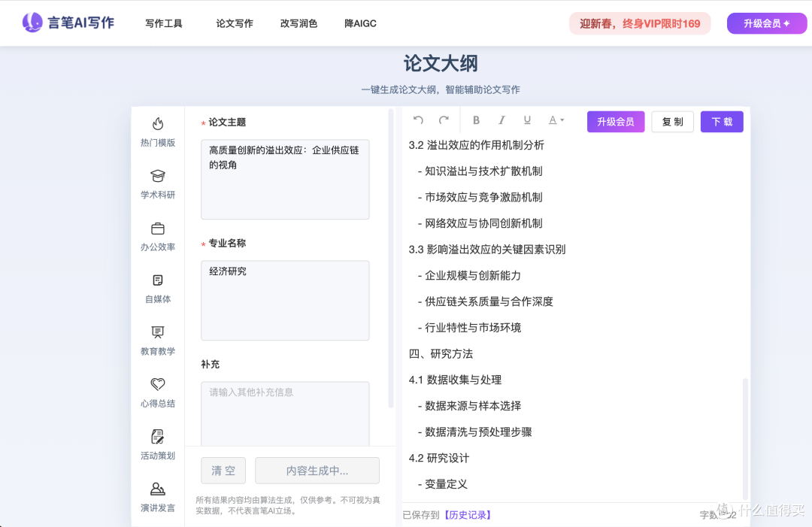The image size is (812, 527).
Task: Click the 言笔AI写作 logo
Action: [68, 23]
